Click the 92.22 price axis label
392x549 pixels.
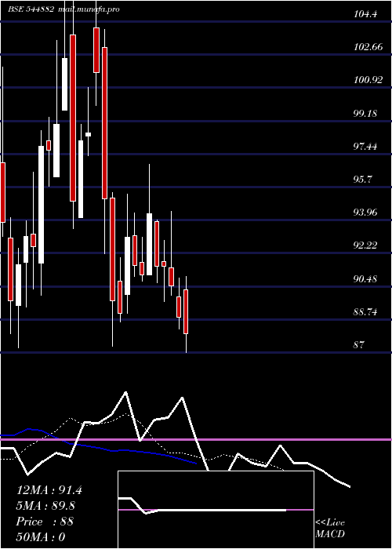[365, 245]
